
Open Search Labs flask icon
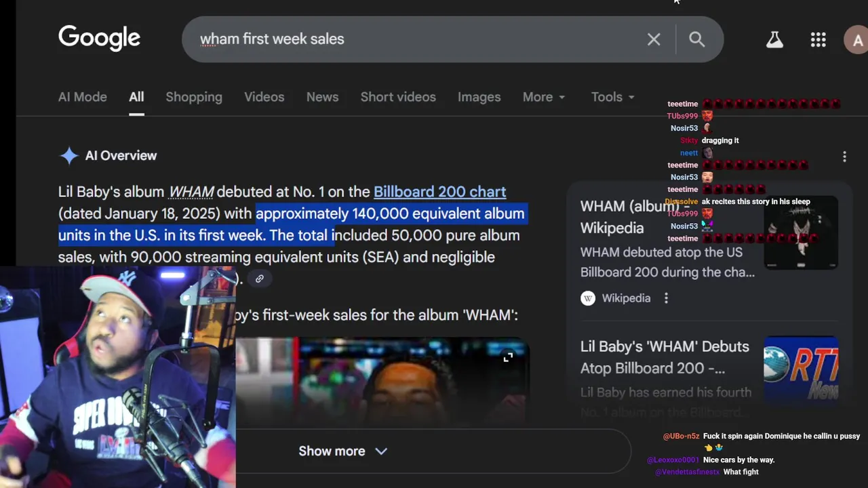point(774,39)
